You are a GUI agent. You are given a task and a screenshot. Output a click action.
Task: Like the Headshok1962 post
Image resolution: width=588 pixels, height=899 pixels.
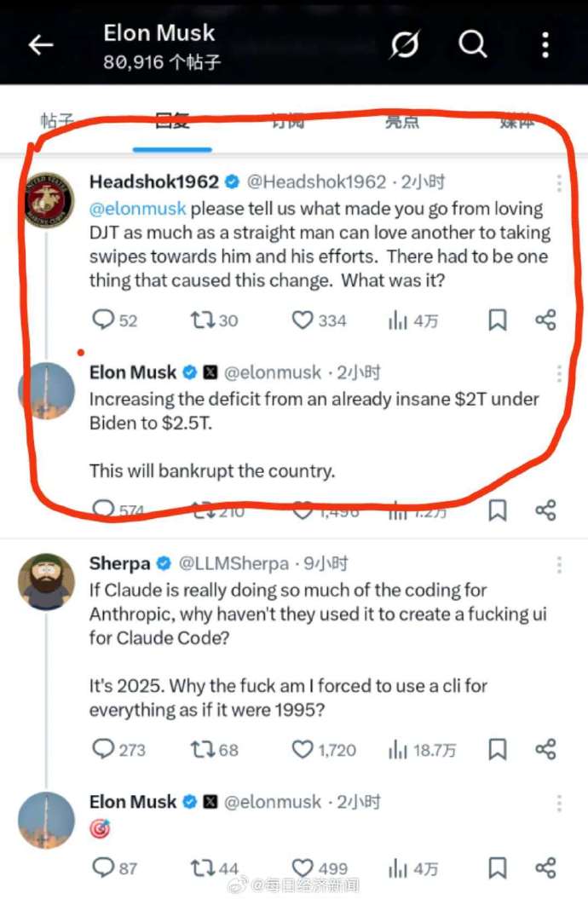tap(320, 320)
